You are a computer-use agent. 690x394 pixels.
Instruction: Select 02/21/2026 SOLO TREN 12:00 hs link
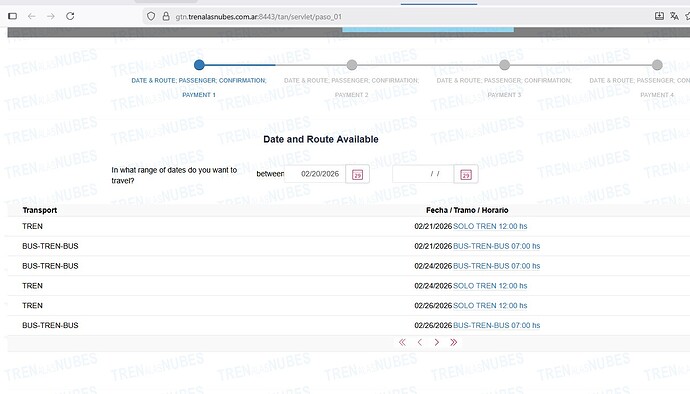tap(490, 226)
